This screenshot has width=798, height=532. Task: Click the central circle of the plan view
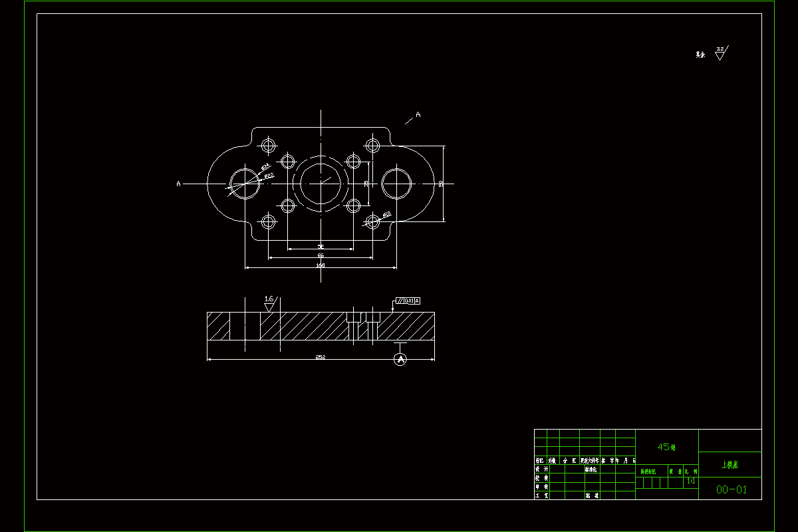(x=321, y=183)
